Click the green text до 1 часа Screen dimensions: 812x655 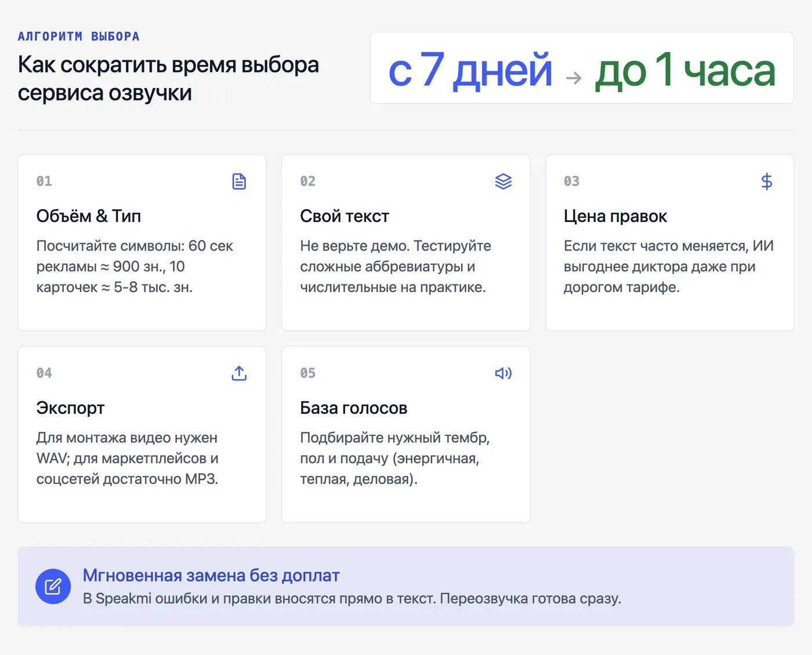685,70
